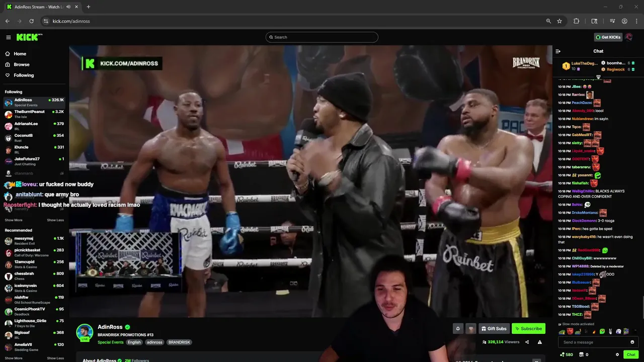
Task: Open a new browser tab
Action: [88, 7]
